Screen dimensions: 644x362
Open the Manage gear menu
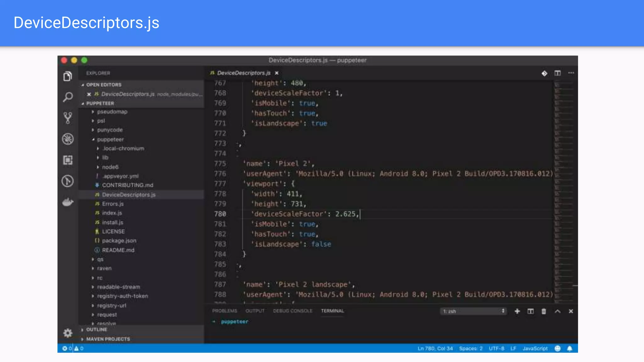68,333
